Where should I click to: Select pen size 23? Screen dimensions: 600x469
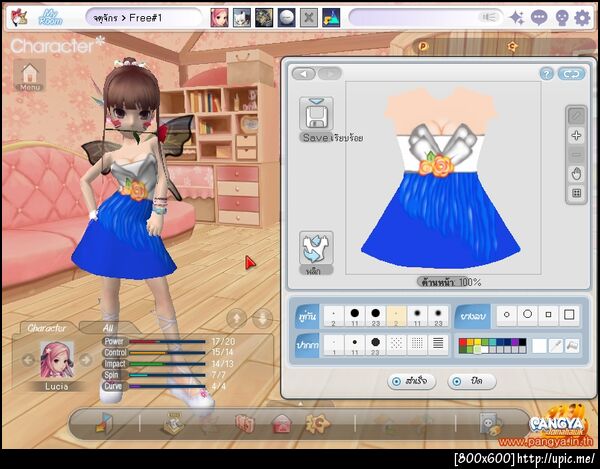pyautogui.click(x=375, y=345)
